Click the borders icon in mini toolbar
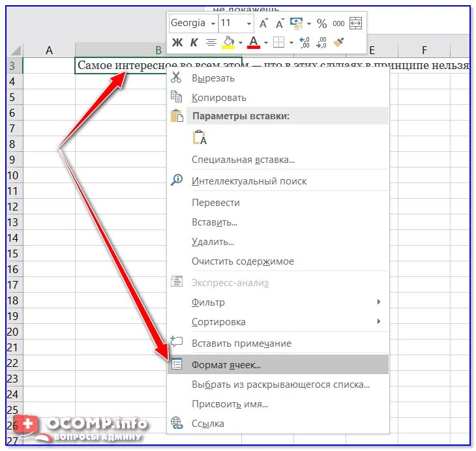The image size is (476, 451). coord(278,42)
